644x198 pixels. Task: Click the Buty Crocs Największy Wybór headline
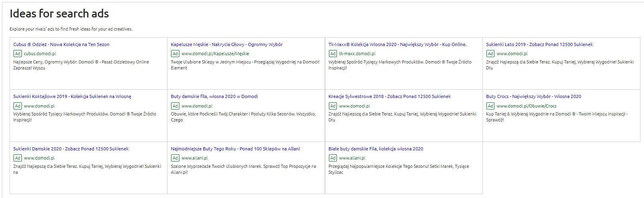pyautogui.click(x=533, y=96)
